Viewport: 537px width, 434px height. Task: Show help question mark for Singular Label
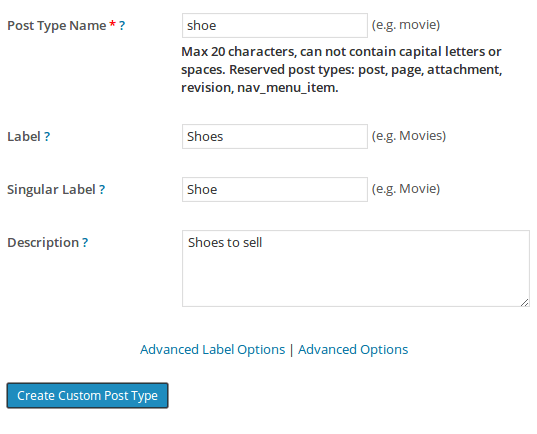point(102,190)
